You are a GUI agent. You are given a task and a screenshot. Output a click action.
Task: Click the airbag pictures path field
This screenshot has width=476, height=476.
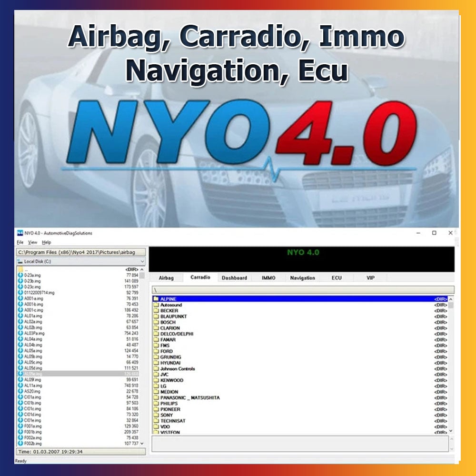[81, 252]
